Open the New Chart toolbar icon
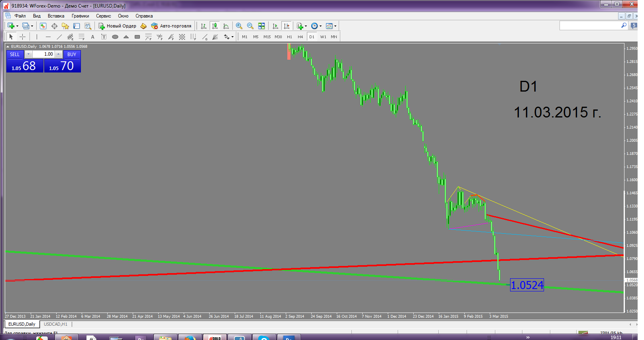Viewport: 644px width, 340px height. (11, 26)
